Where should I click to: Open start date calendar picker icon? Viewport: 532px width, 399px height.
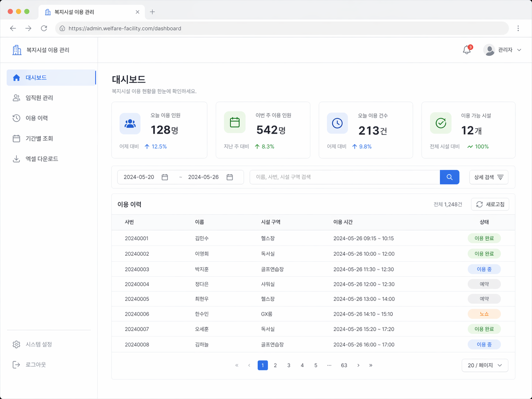[x=165, y=177]
